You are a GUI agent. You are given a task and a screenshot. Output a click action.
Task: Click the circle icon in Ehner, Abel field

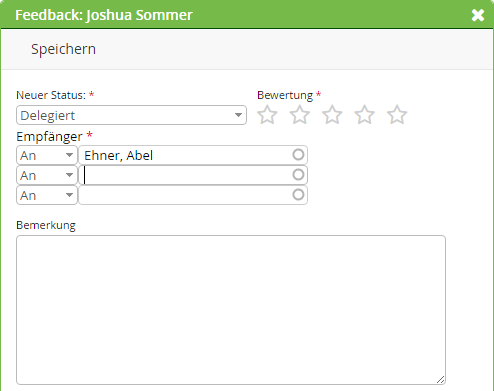298,155
